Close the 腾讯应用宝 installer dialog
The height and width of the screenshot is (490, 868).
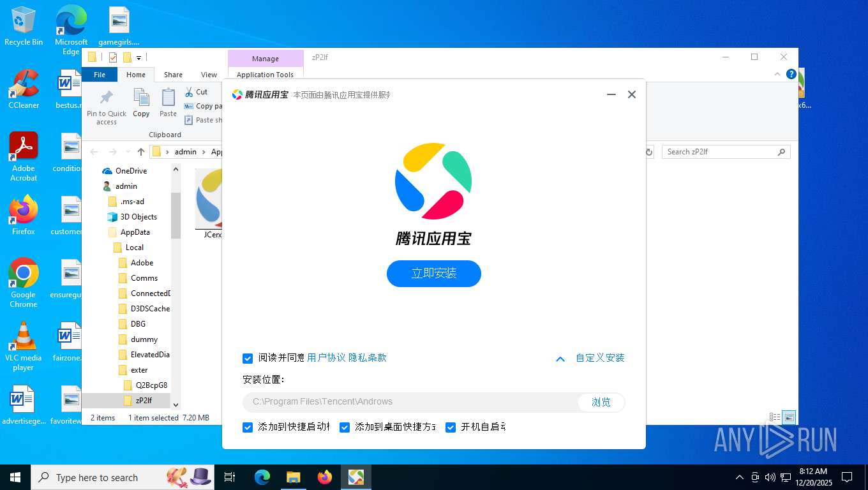tap(632, 94)
